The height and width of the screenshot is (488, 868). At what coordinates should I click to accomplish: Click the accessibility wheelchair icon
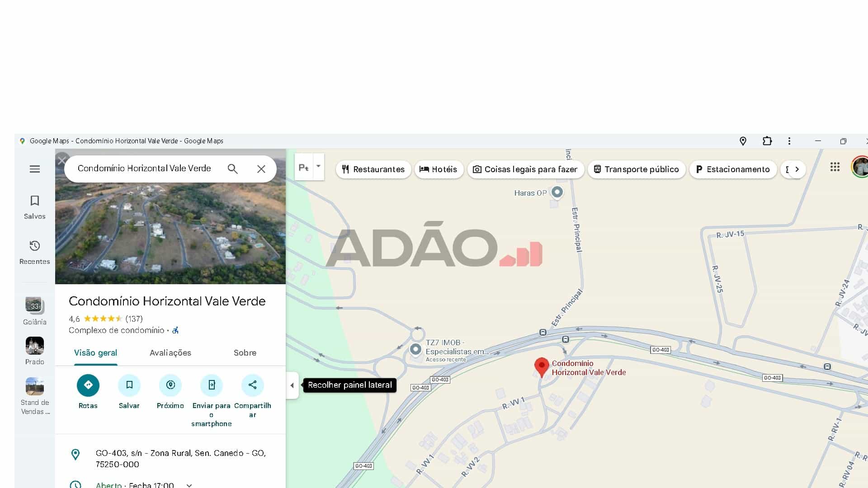click(175, 330)
